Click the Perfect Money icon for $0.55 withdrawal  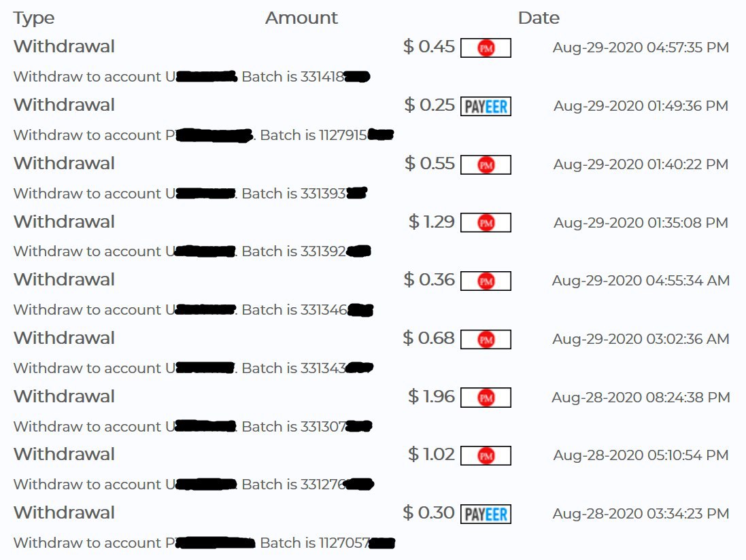[x=486, y=164]
